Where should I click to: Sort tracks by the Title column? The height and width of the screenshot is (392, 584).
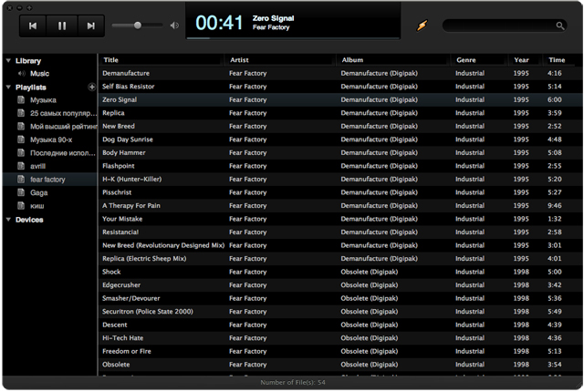pyautogui.click(x=160, y=60)
